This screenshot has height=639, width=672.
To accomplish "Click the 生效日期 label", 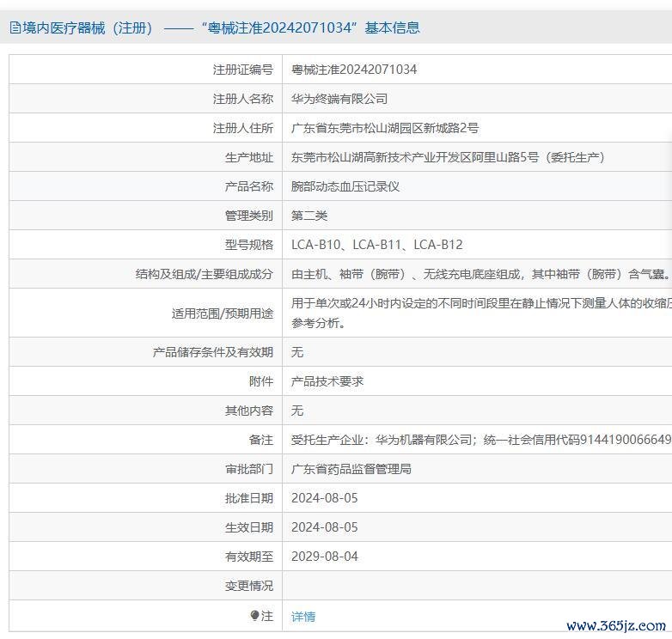I will tap(248, 527).
